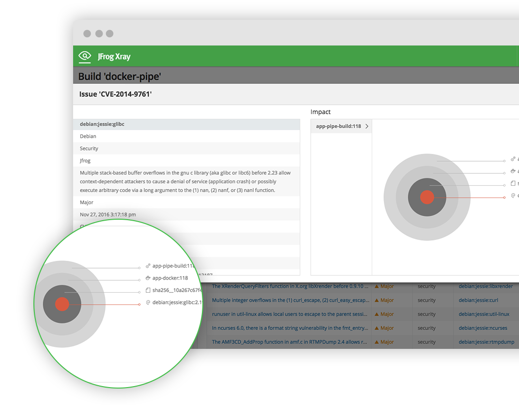
Task: Open debian:jessie:curl component link
Action: 478,300
